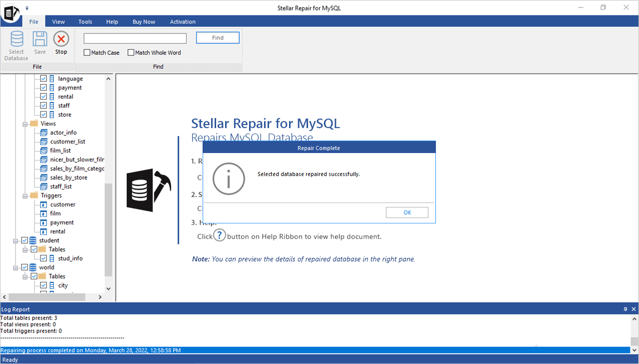Image resolution: width=639 pixels, height=364 pixels.
Task: Open the quick access dropdown arrow in the title bar
Action: 27,8
